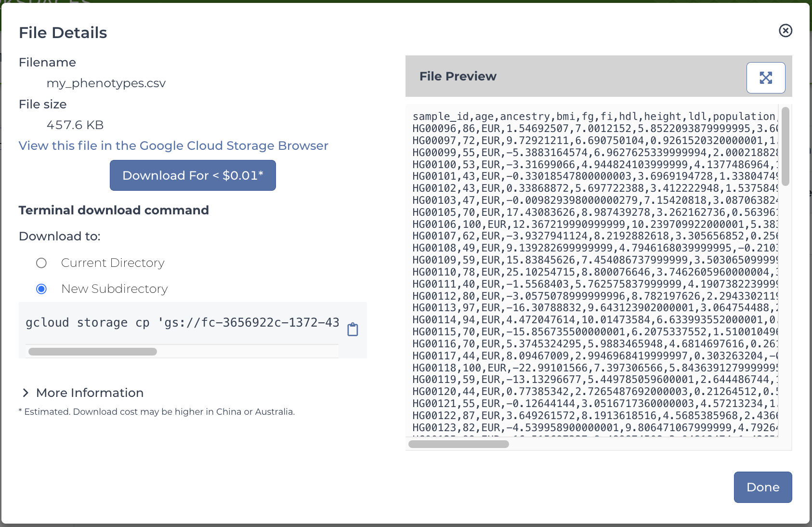Click the Terminal download command heading

coord(114,211)
